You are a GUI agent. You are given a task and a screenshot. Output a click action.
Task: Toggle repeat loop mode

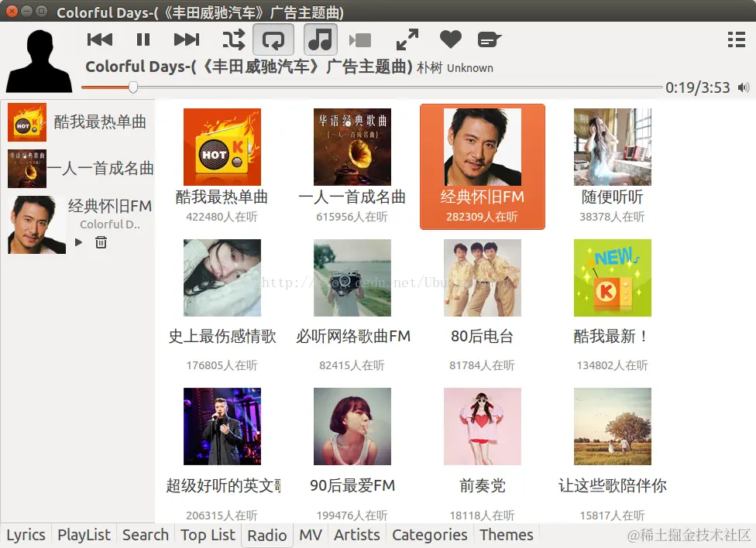273,39
